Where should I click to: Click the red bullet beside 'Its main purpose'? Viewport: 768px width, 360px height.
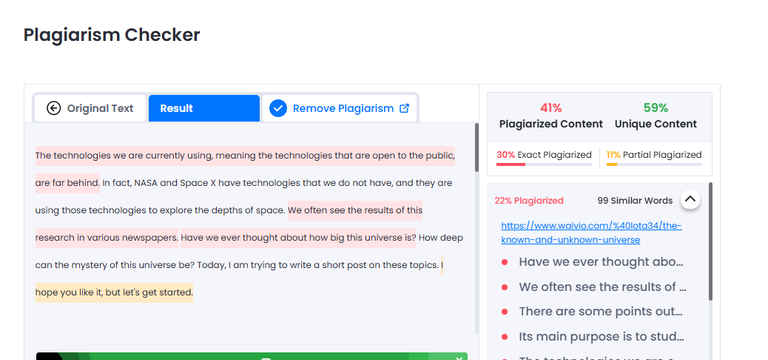504,337
